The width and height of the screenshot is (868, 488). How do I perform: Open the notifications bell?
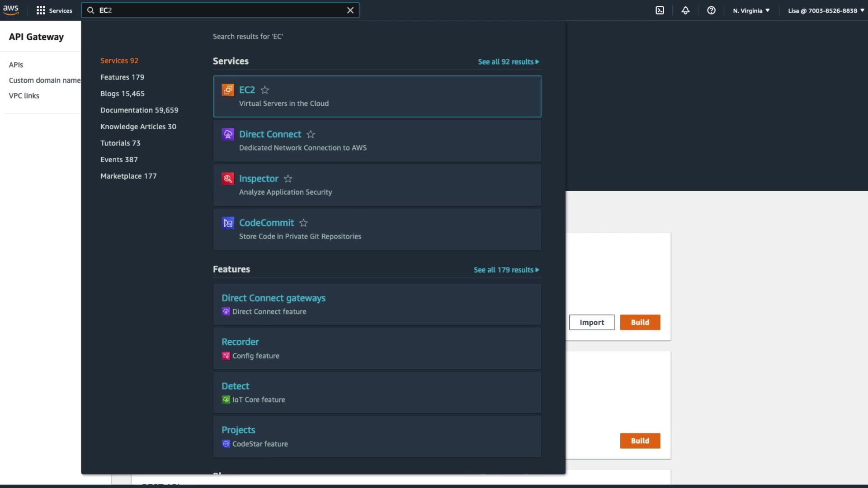685,10
